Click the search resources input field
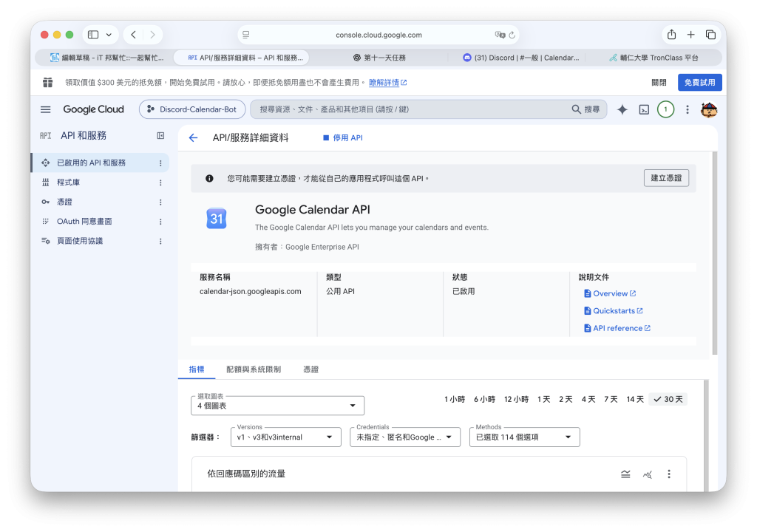Image resolution: width=757 pixels, height=532 pixels. [414, 109]
